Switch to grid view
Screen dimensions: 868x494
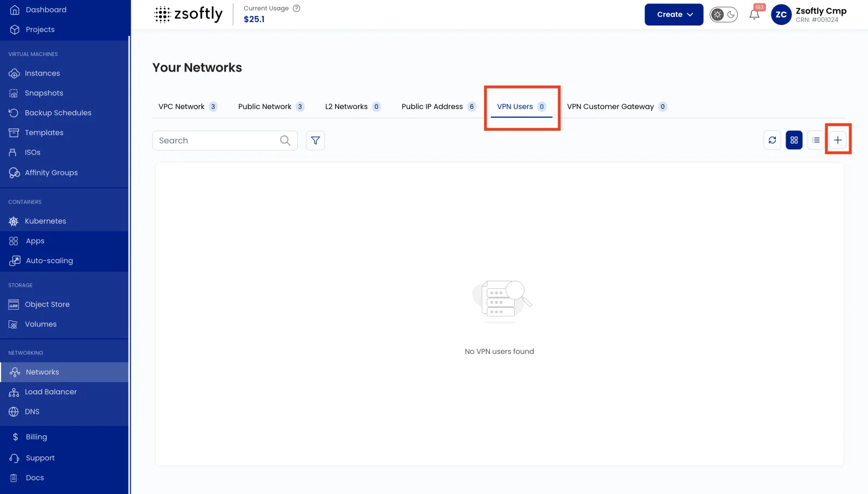794,140
